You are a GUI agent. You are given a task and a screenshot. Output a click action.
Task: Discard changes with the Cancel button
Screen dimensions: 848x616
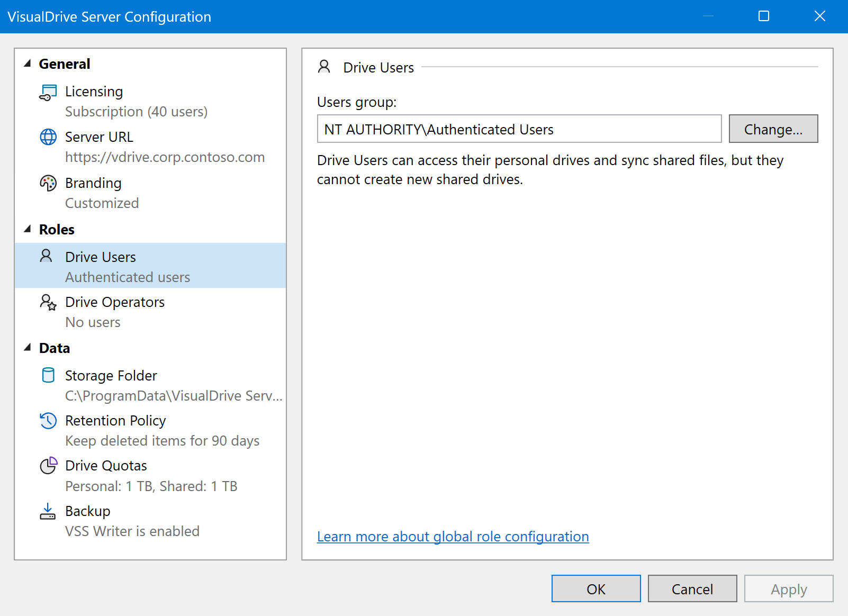click(692, 589)
